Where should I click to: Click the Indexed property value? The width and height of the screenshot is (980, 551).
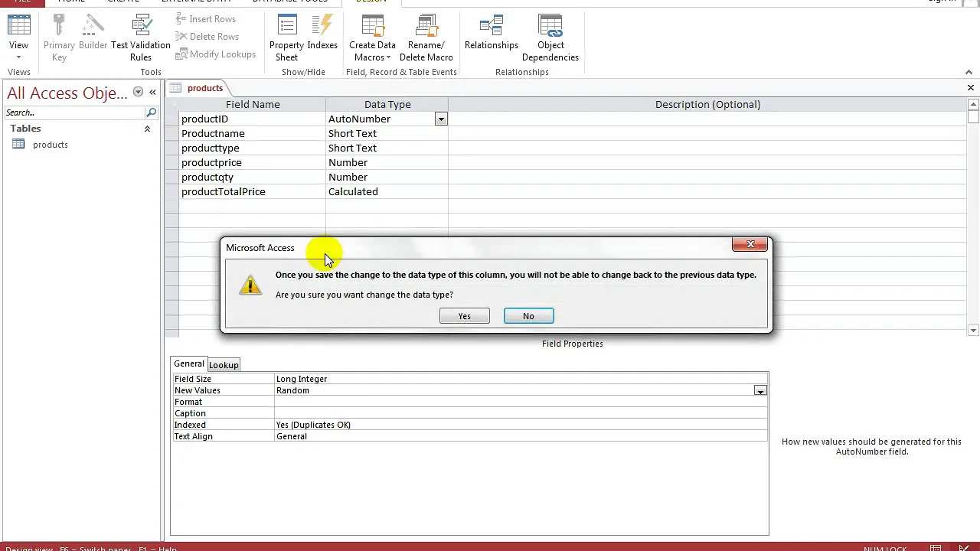(x=521, y=425)
